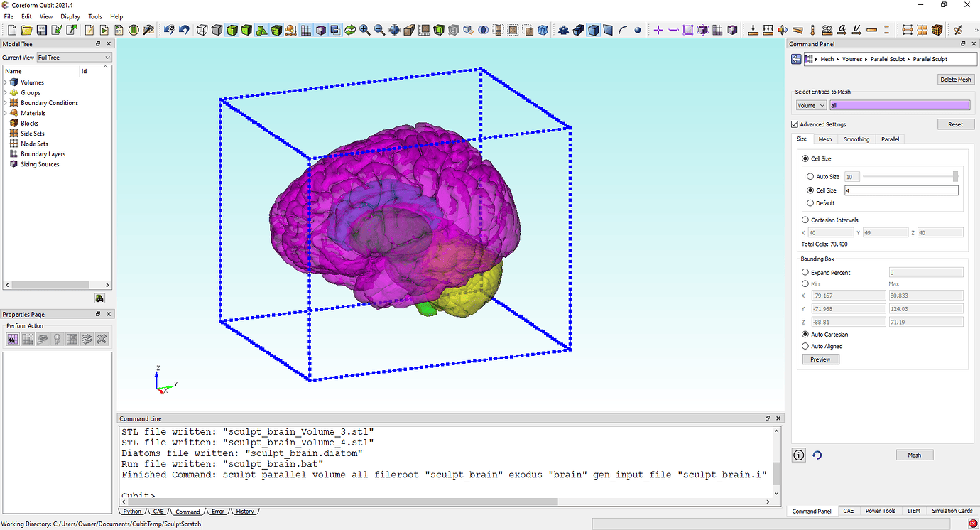Select the Expand Percent radio button
This screenshot has height=530, width=980.
coord(805,272)
